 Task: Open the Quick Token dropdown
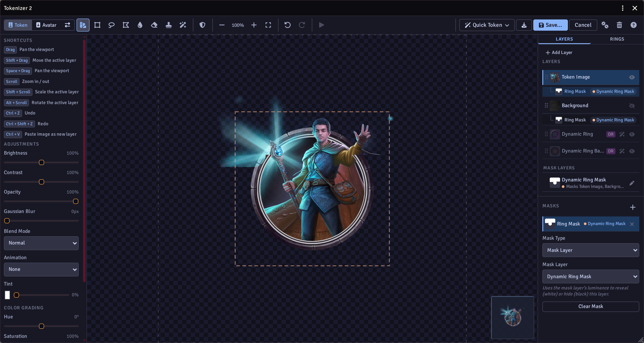point(487,25)
